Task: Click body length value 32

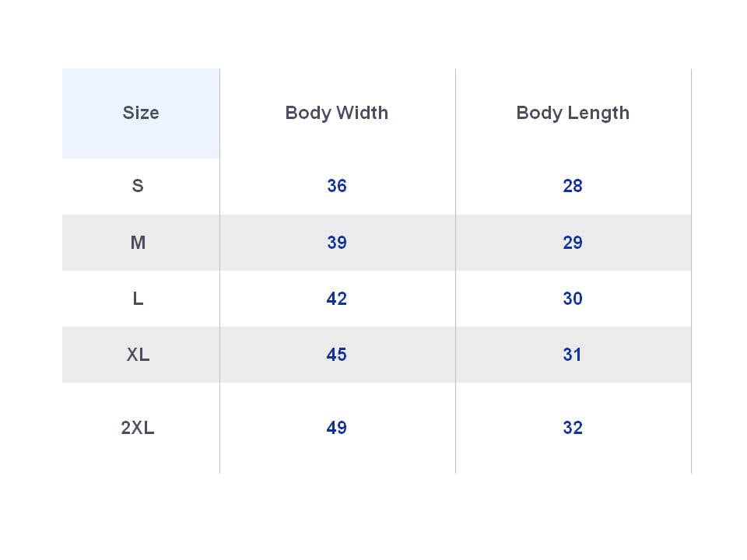Action: point(573,428)
